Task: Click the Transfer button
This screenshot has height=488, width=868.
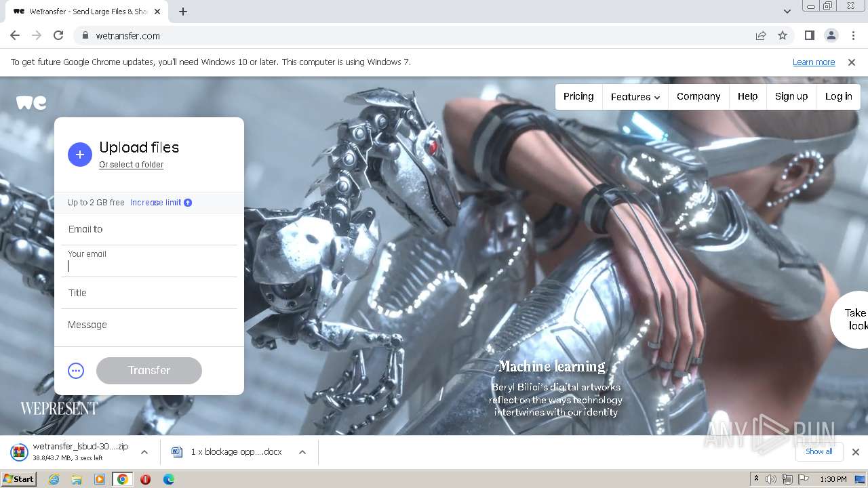Action: pos(149,371)
